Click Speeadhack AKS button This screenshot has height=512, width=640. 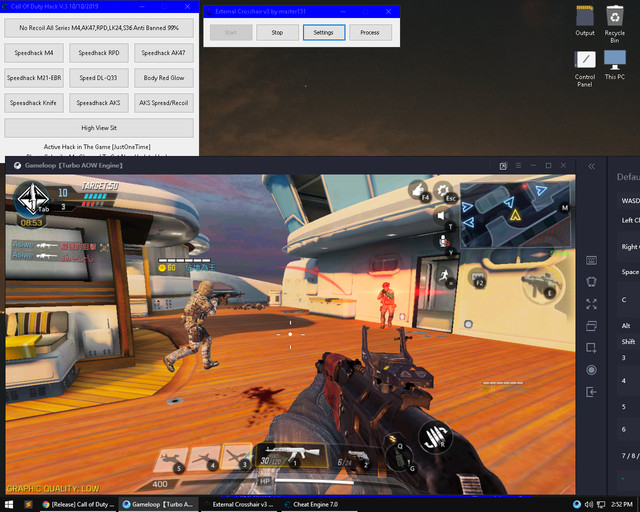[99, 102]
